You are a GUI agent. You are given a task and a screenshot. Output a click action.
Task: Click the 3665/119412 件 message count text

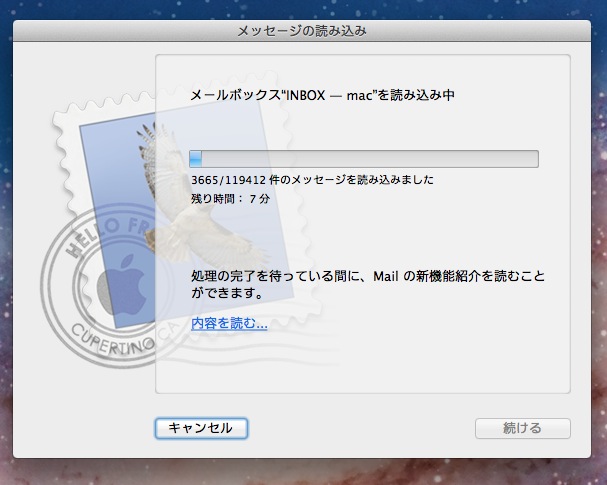[x=312, y=180]
